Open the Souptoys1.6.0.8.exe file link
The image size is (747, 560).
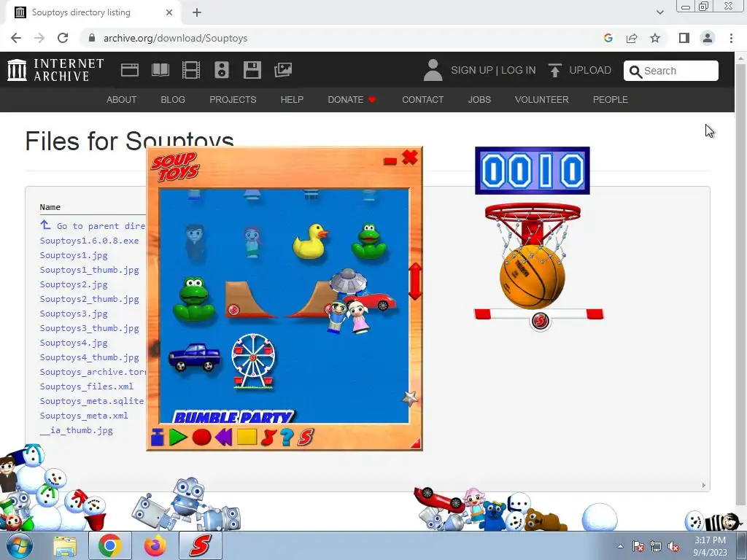(x=89, y=241)
